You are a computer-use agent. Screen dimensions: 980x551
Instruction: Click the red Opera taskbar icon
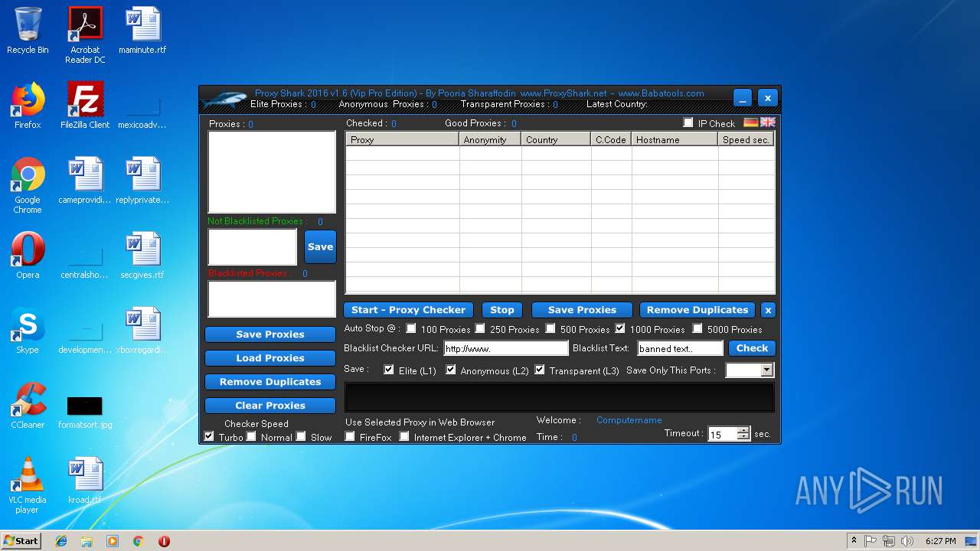[164, 541]
